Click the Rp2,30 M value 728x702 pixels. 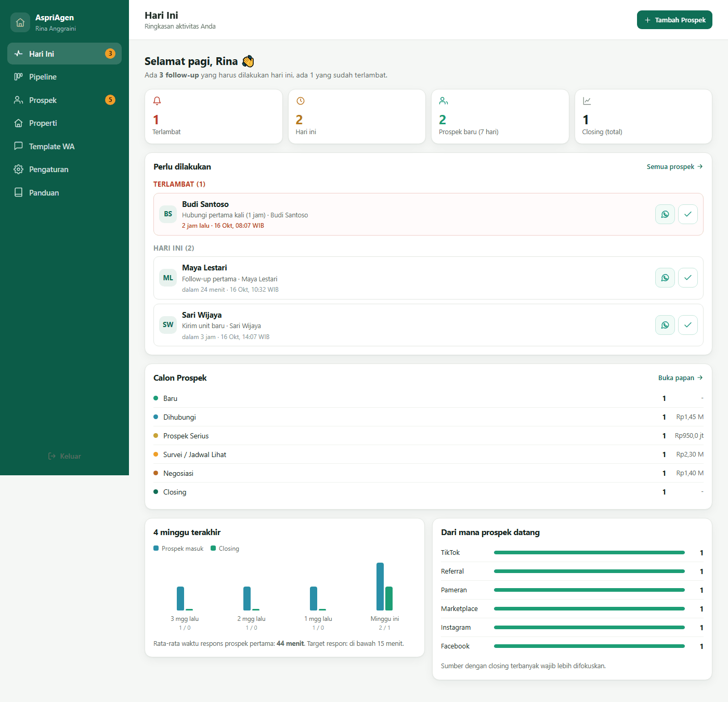pos(690,454)
